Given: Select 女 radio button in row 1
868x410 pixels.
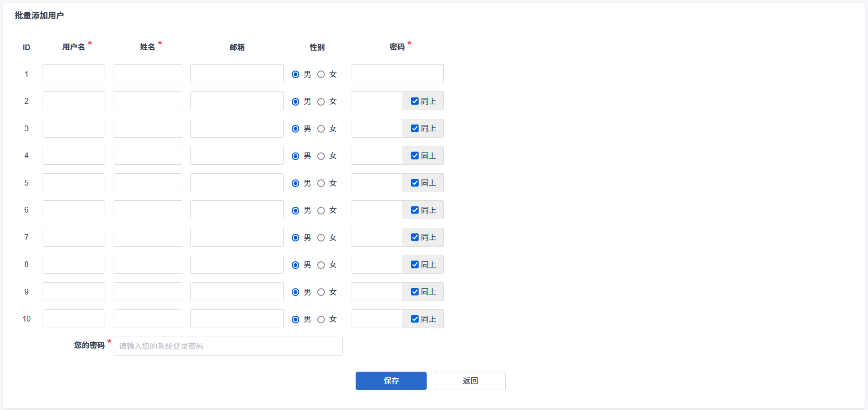Looking at the screenshot, I should click(x=321, y=74).
